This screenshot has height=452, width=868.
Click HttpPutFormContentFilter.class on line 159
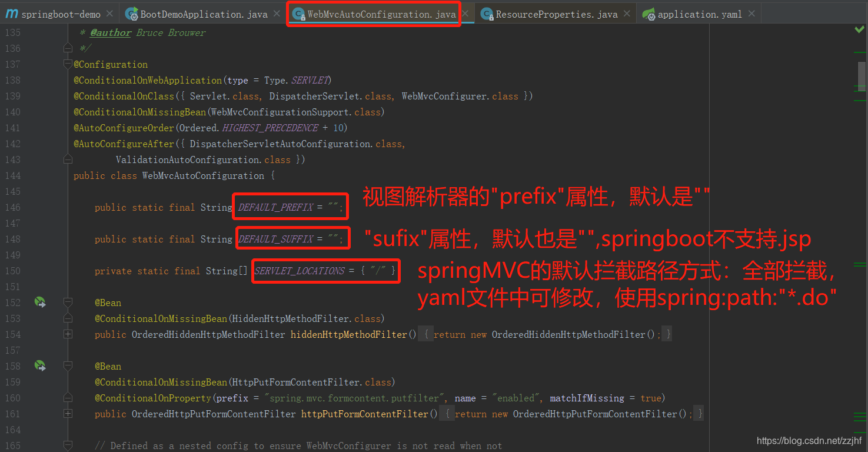click(312, 382)
